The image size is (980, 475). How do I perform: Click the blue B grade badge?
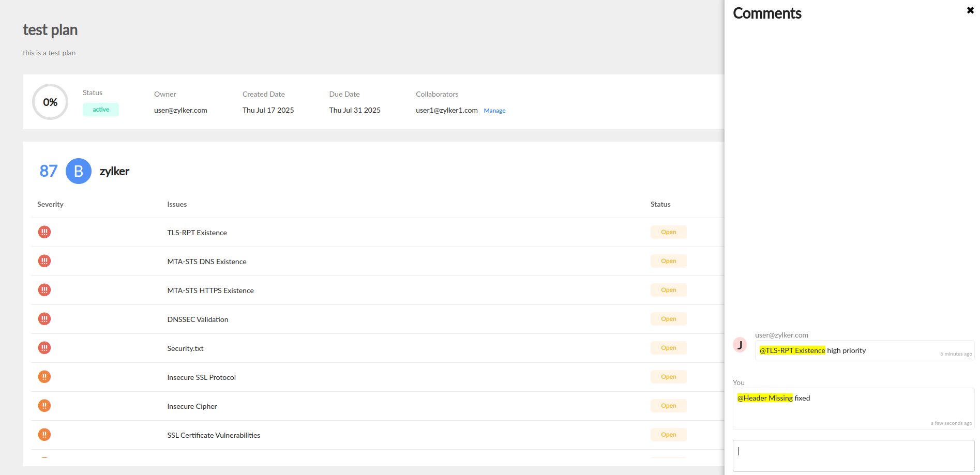coord(79,171)
